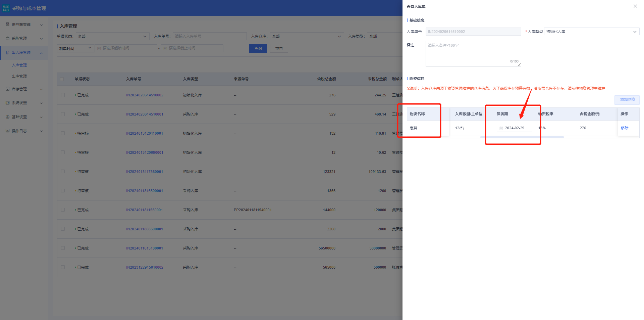The image size is (644, 320).
Task: Expand 供应商管理 using its chevron
Action: coord(41,25)
